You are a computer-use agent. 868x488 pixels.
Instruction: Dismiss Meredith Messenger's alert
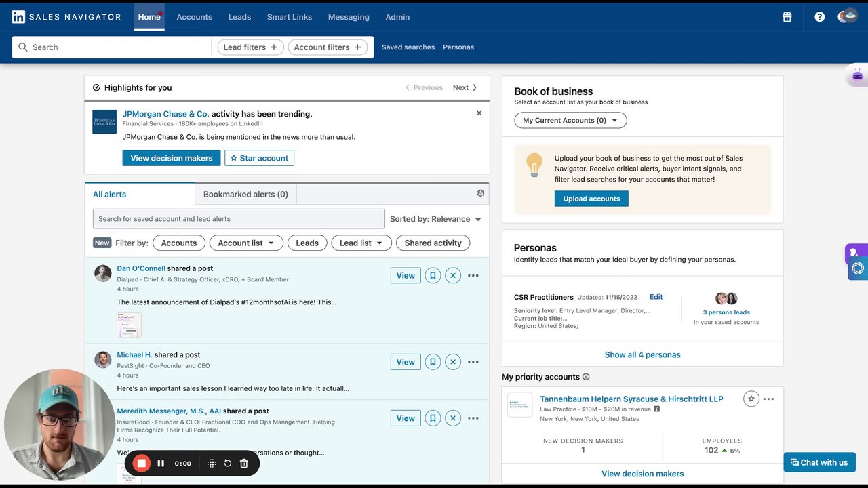pos(453,418)
